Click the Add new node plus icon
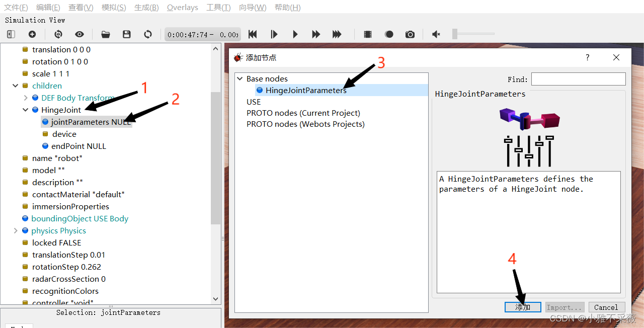Screen dimensions: 644x328 (32, 34)
